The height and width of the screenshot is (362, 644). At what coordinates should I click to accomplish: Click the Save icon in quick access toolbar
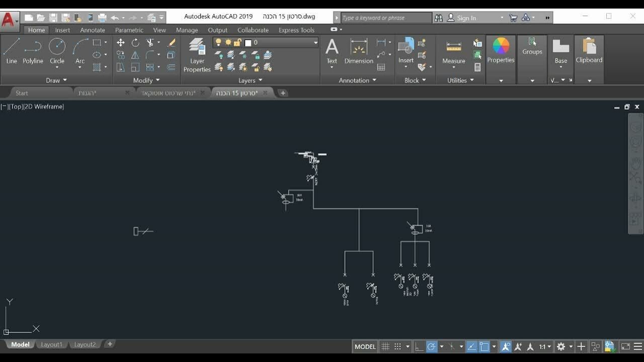[x=53, y=18]
